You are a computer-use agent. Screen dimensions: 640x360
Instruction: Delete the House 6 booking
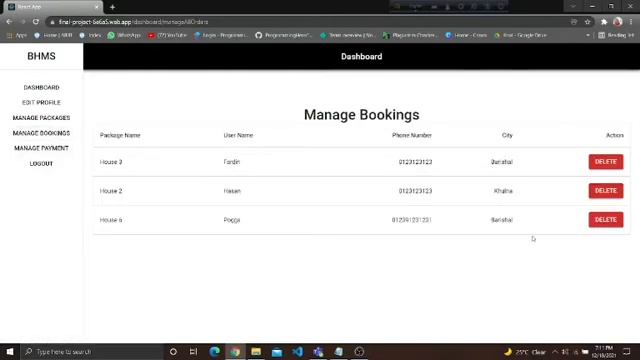coord(606,220)
